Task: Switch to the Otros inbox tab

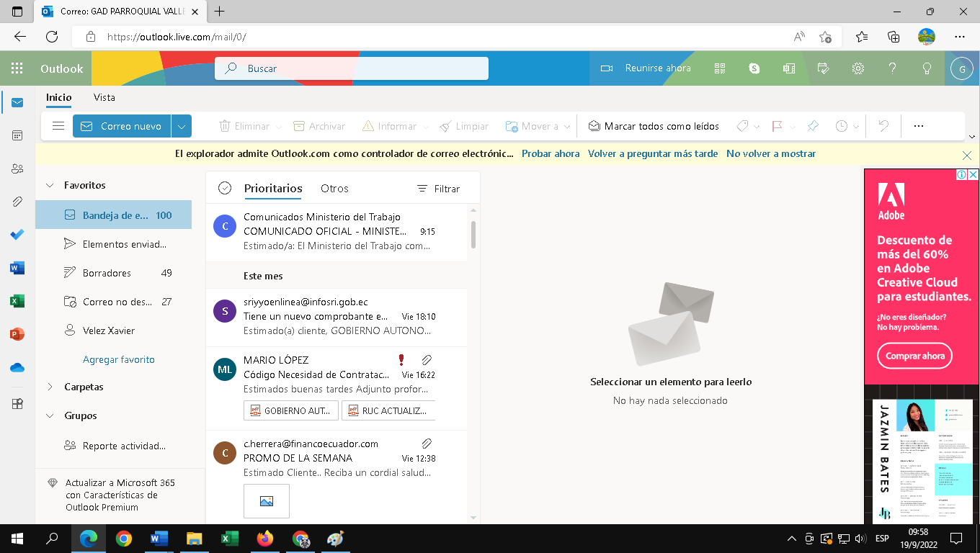Action: click(334, 189)
